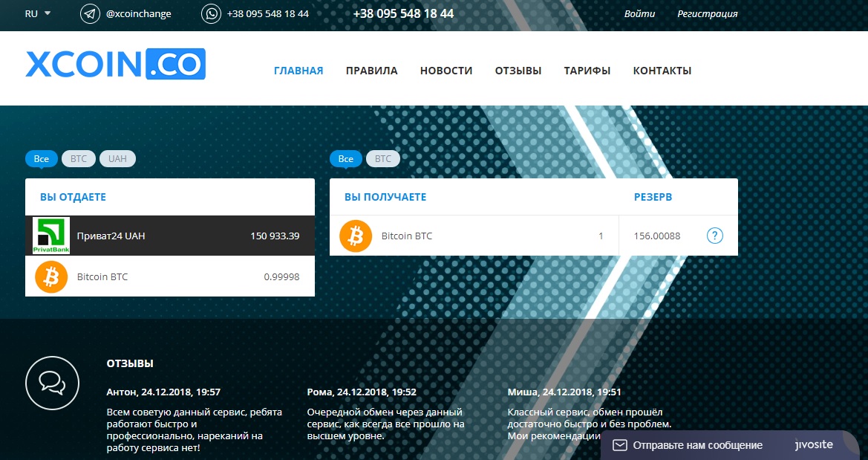868x460 pixels.
Task: Select the Все filter above ВЫ ПОЛУЧАЕТЕ
Action: pyautogui.click(x=346, y=159)
